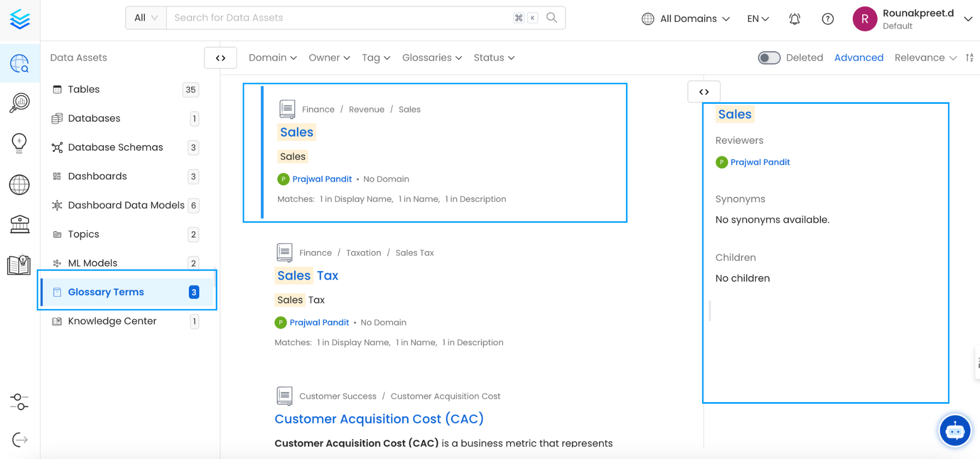Image resolution: width=980 pixels, height=459 pixels.
Task: Collapse the Sales summary right panel
Action: (x=704, y=92)
